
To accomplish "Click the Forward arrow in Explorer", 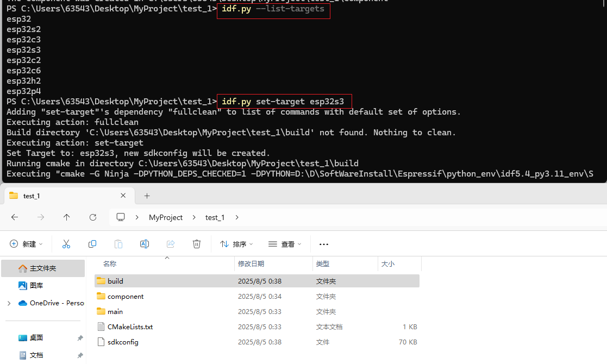I will (41, 217).
